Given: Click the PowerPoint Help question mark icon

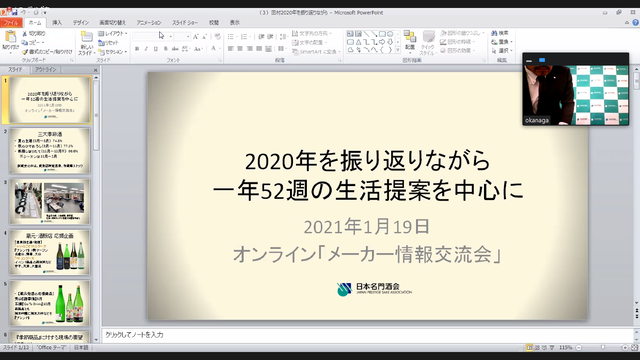Looking at the screenshot, I should click(636, 22).
